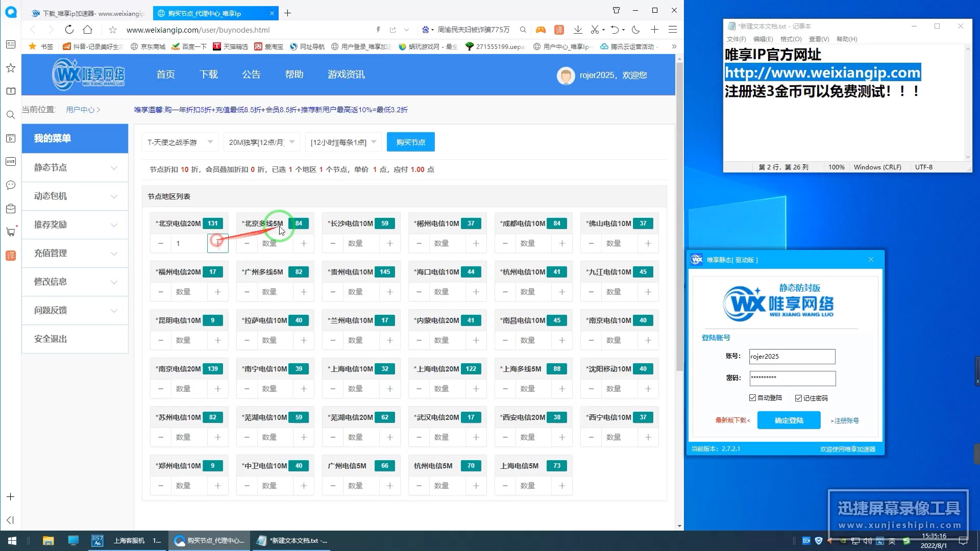This screenshot has height=551, width=980.
Task: Click the user avatar next to rojer2025
Action: point(566,76)
